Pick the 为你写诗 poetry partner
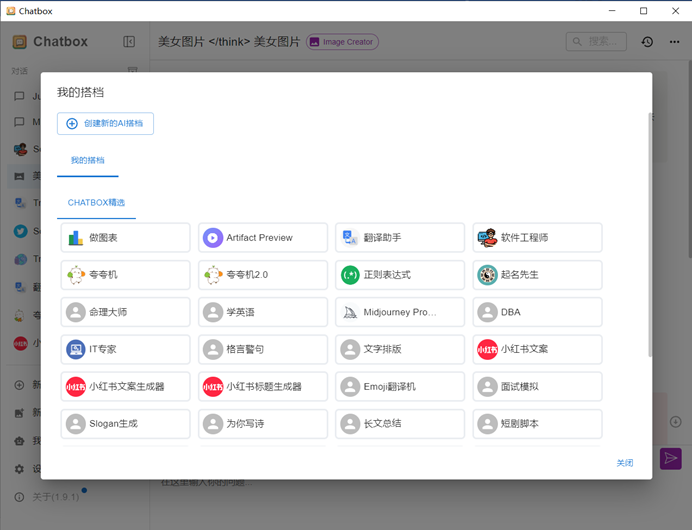This screenshot has height=530, width=692. coord(263,424)
